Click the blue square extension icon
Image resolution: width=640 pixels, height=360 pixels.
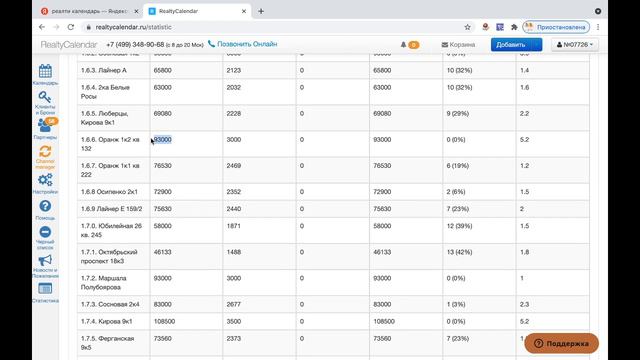coord(500,27)
